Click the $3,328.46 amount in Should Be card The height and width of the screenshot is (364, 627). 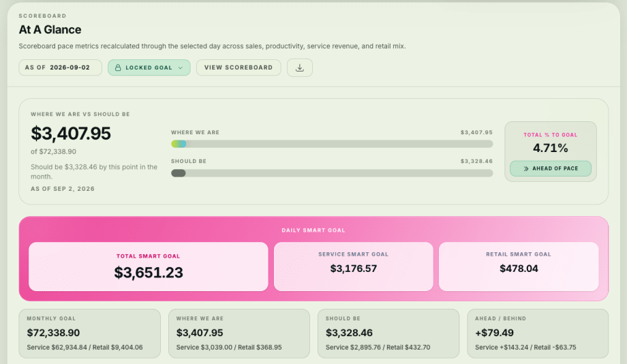pyautogui.click(x=349, y=333)
